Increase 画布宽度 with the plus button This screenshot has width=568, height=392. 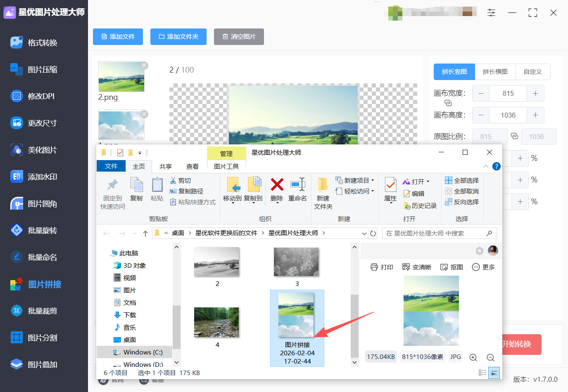535,93
